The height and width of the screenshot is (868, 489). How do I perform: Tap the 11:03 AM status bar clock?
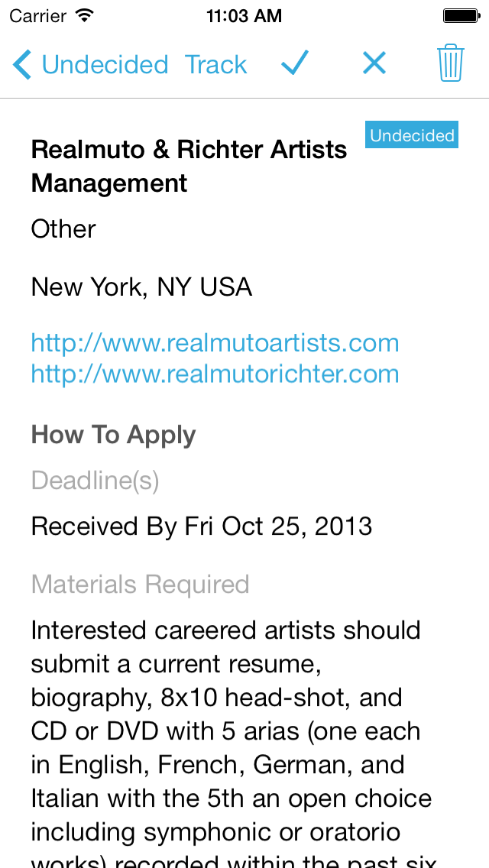244,15
